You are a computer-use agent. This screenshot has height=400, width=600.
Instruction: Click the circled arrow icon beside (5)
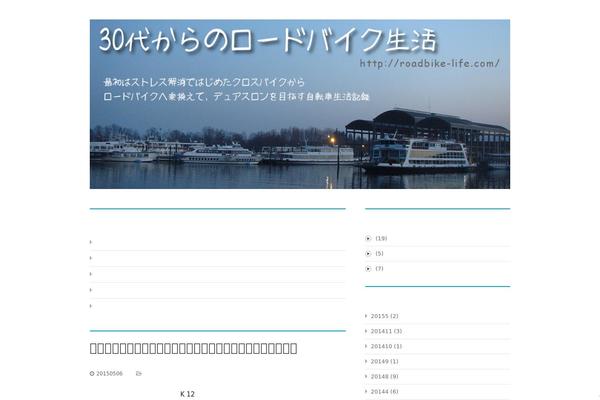click(368, 253)
